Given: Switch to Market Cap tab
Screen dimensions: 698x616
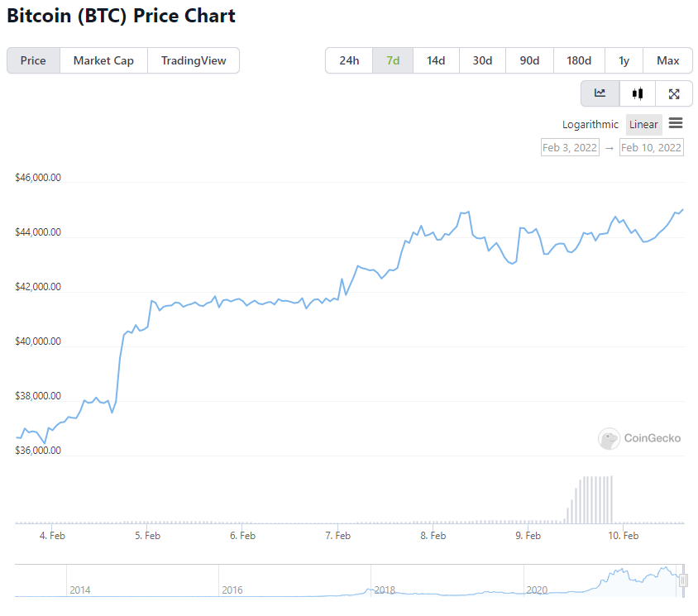Looking at the screenshot, I should pyautogui.click(x=103, y=60).
